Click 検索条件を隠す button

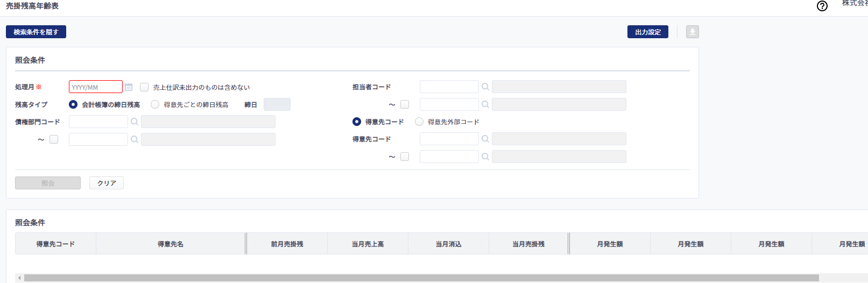click(x=36, y=32)
